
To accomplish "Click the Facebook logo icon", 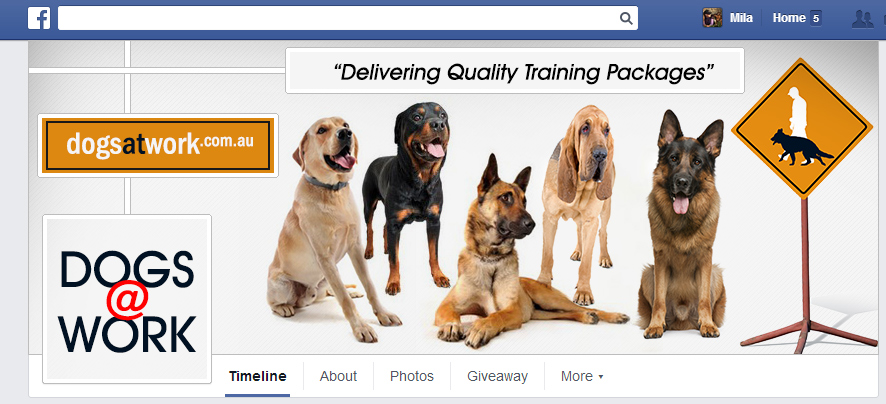I will click(39, 18).
